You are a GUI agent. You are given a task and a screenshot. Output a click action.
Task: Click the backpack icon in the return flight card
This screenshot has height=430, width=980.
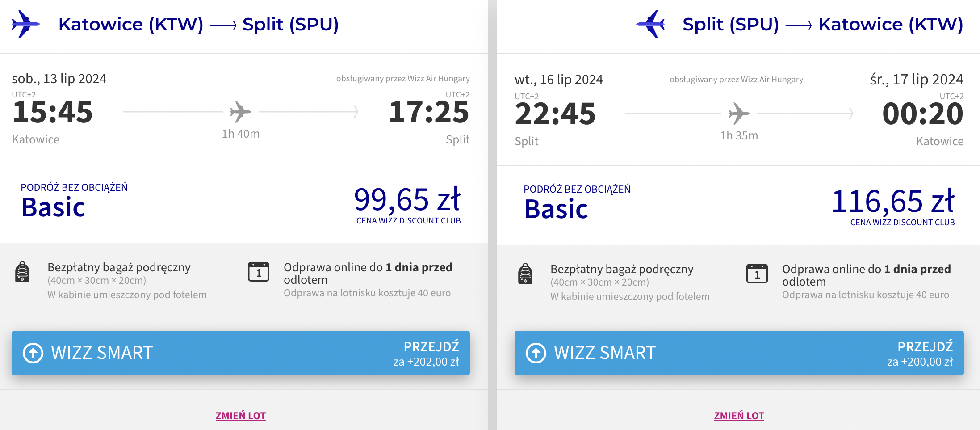coord(525,274)
